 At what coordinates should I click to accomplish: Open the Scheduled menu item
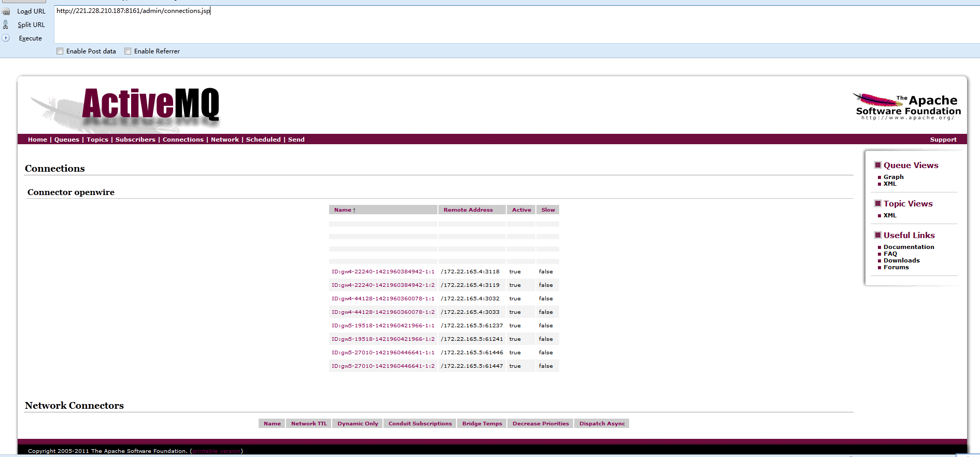263,140
